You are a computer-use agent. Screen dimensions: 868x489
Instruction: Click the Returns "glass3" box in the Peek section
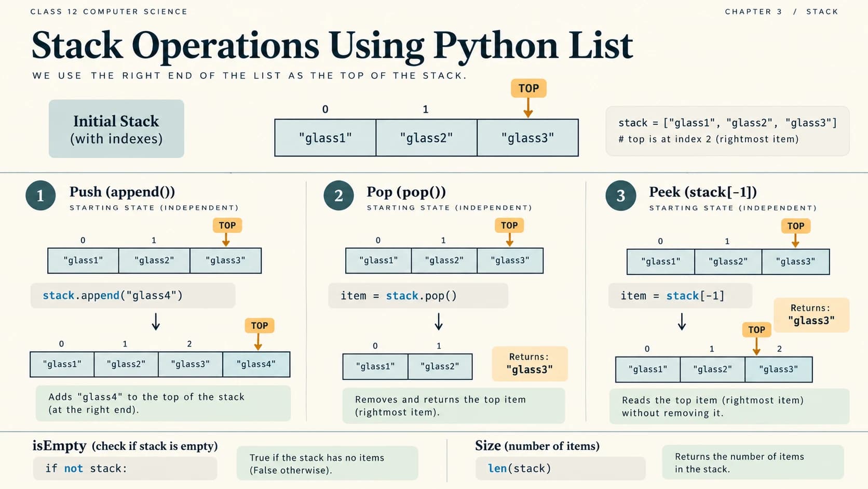tap(811, 315)
